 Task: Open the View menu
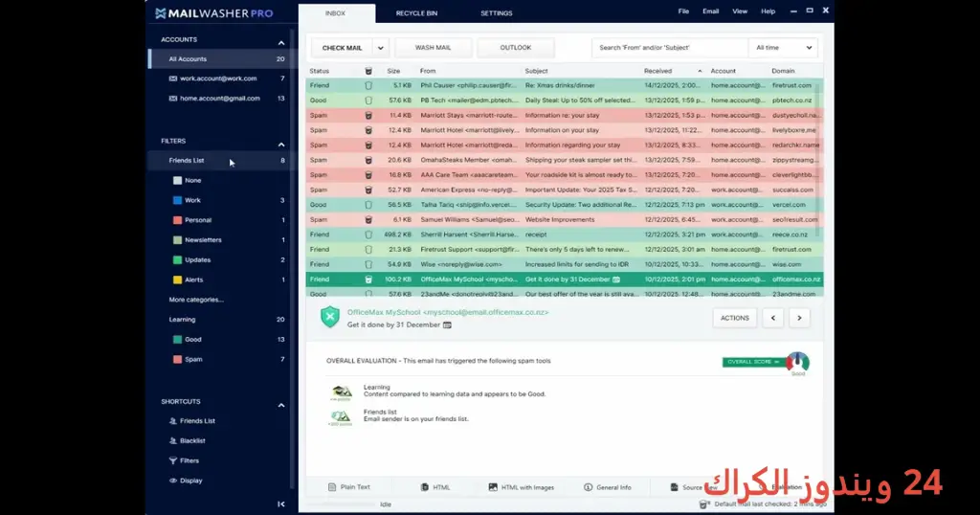740,11
